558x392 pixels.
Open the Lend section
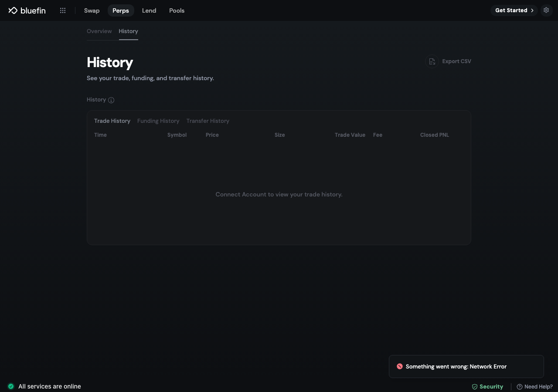tap(149, 10)
